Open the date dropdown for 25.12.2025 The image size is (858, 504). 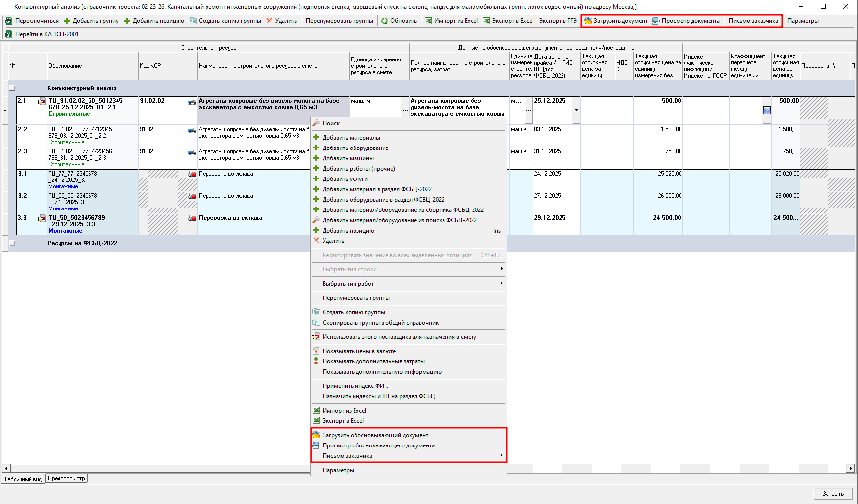(x=576, y=110)
